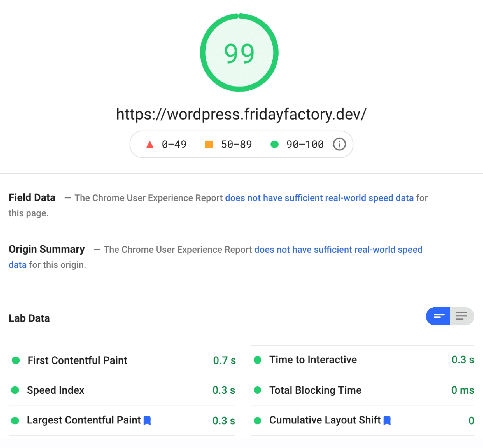The width and height of the screenshot is (483, 448).
Task: Click the wordpress.fridayfactory.dev URL heading
Action: point(241,114)
